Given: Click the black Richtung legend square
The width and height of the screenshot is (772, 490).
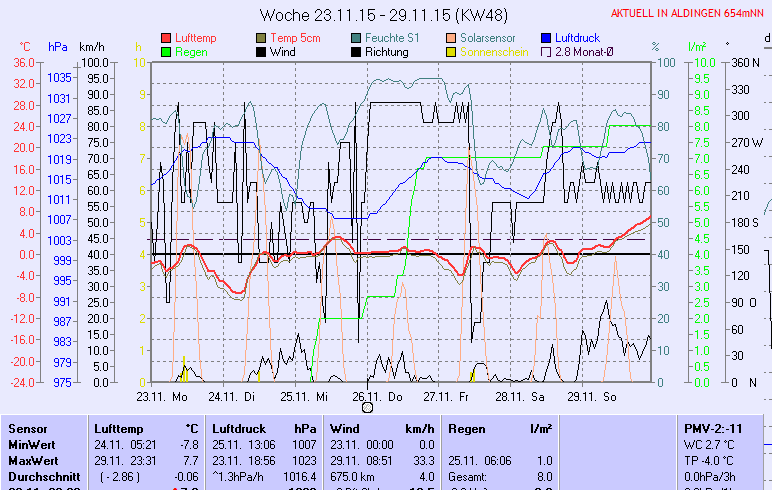Looking at the screenshot, I should coord(357,52).
